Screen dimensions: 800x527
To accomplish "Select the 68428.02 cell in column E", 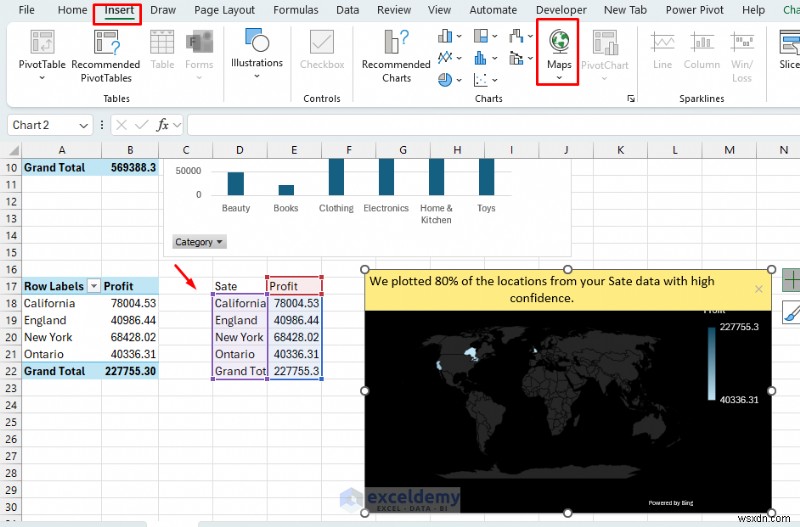I will tap(295, 337).
